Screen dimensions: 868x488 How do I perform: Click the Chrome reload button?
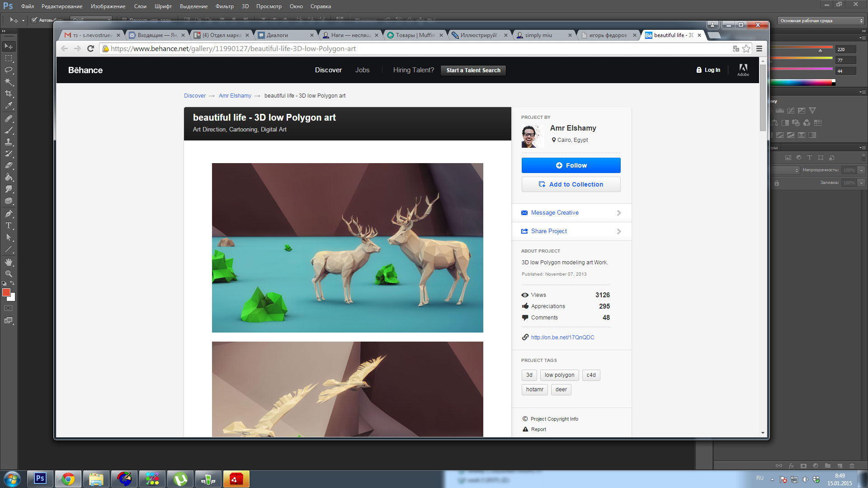click(x=90, y=48)
